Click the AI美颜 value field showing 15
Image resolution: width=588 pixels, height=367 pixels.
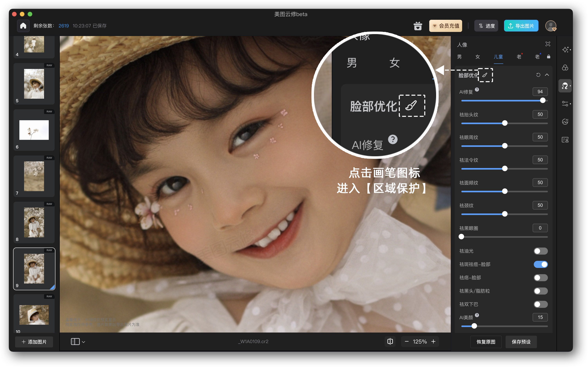tap(540, 317)
